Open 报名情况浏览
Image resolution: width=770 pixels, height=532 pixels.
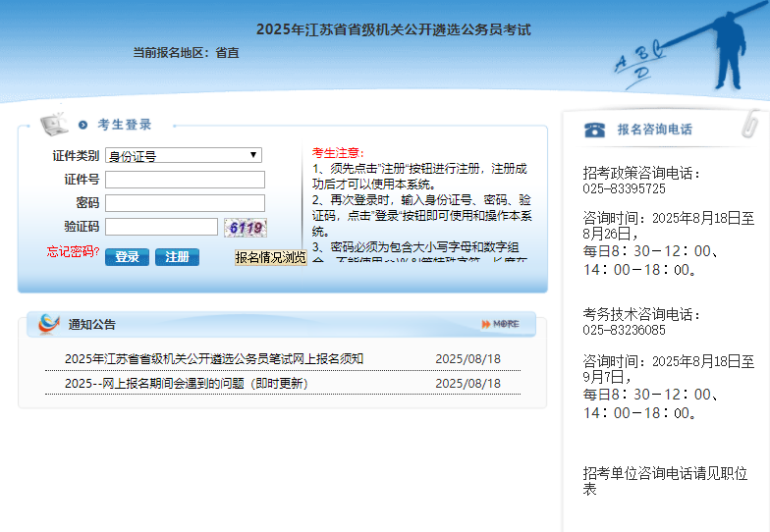[x=270, y=257]
